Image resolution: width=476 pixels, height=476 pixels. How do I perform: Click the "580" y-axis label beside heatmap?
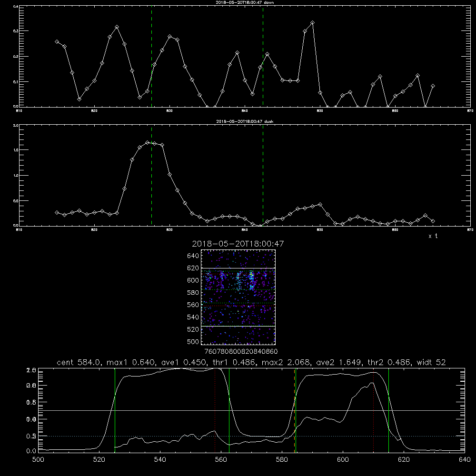193,293
